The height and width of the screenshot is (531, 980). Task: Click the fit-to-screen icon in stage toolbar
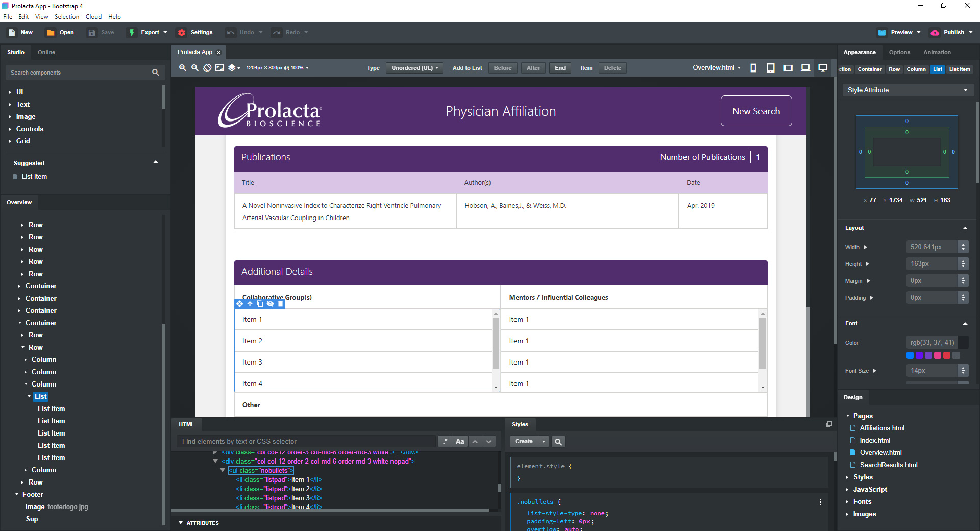coord(219,68)
